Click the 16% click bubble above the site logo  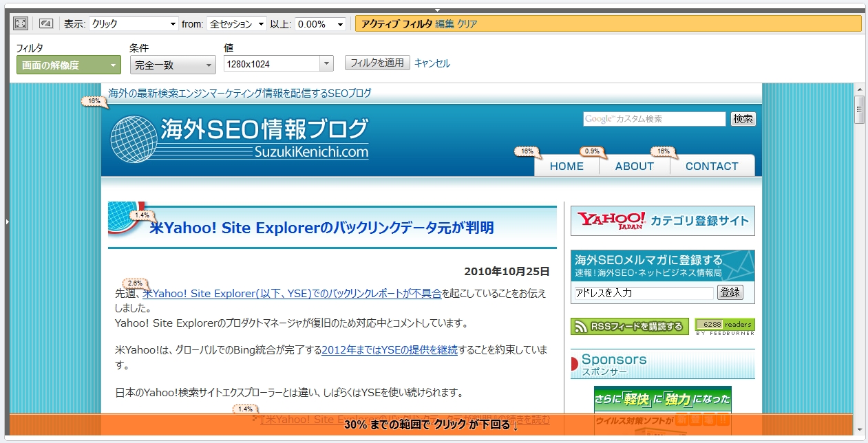tap(95, 102)
